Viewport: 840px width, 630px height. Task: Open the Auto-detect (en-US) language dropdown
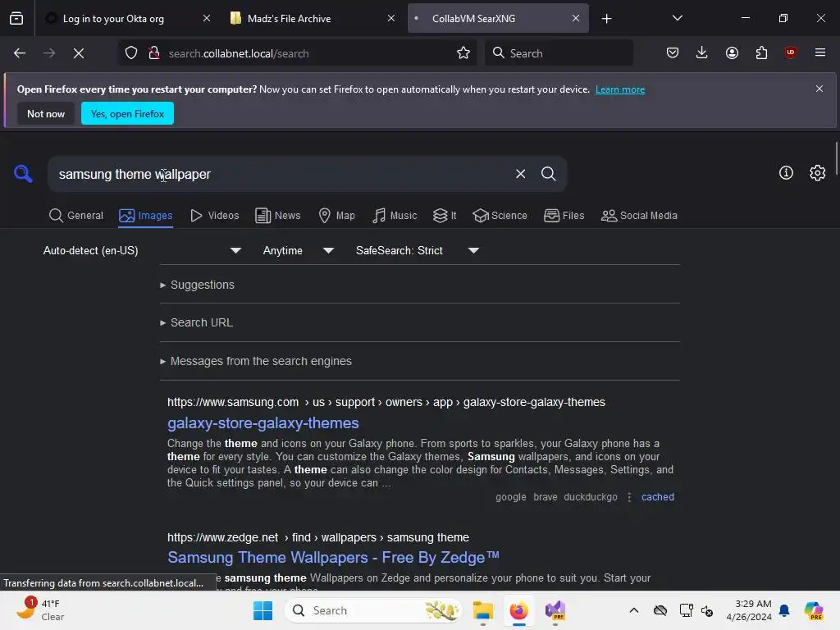[x=142, y=250]
